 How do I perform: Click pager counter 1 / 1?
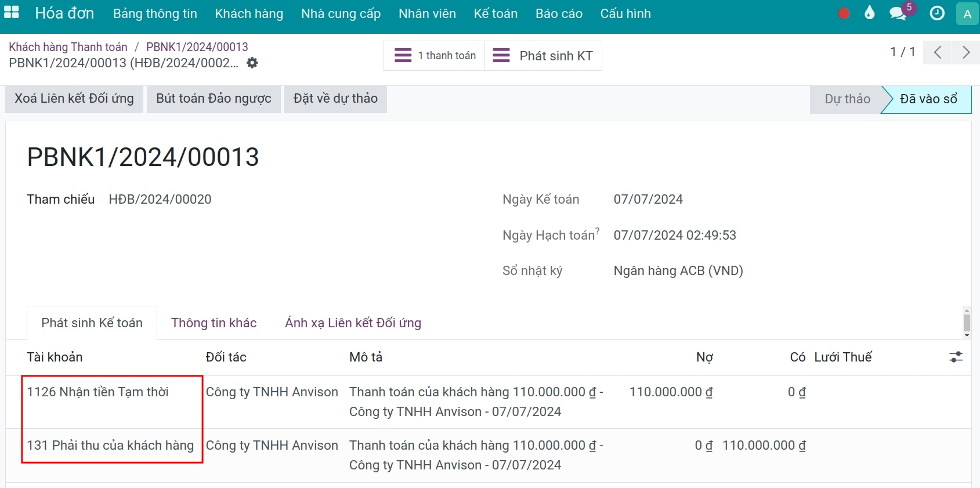point(903,52)
